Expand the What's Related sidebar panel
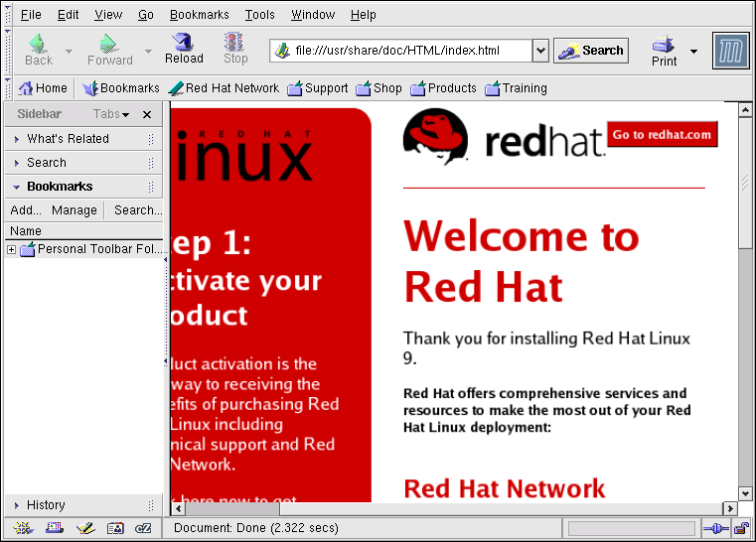Screen dimensions: 756x542 point(68,139)
